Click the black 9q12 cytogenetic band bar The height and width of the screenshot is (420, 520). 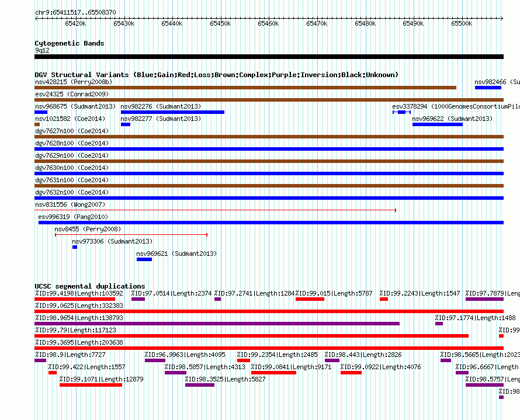point(269,57)
